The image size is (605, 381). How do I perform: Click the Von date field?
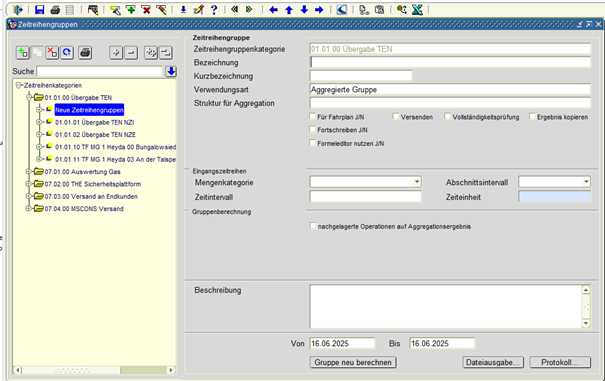pyautogui.click(x=342, y=344)
